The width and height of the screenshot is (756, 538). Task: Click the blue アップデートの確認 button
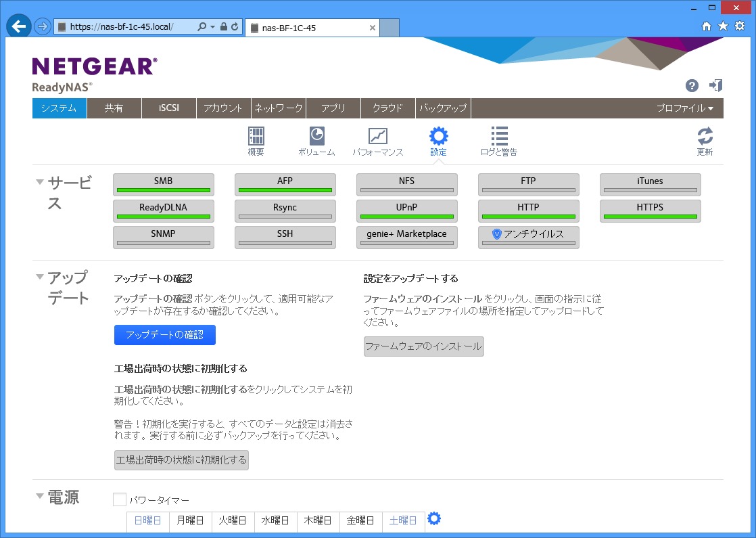tap(165, 335)
